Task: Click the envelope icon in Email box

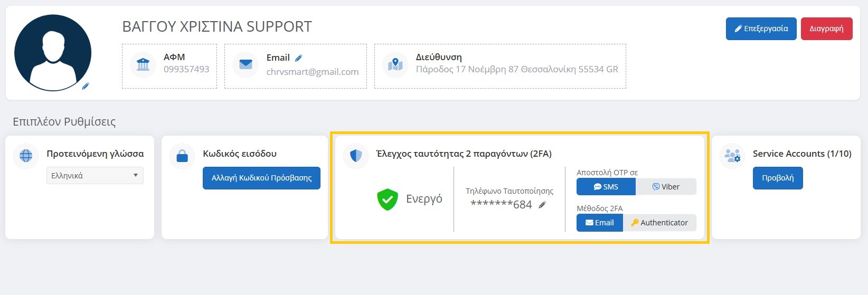Action: pyautogui.click(x=246, y=64)
